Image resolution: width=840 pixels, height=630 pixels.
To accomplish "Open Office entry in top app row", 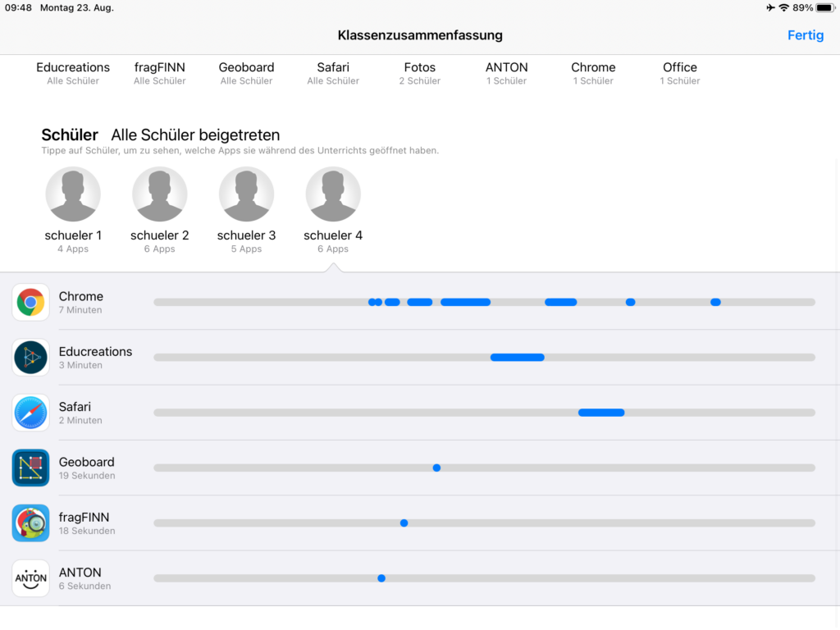I will point(679,73).
